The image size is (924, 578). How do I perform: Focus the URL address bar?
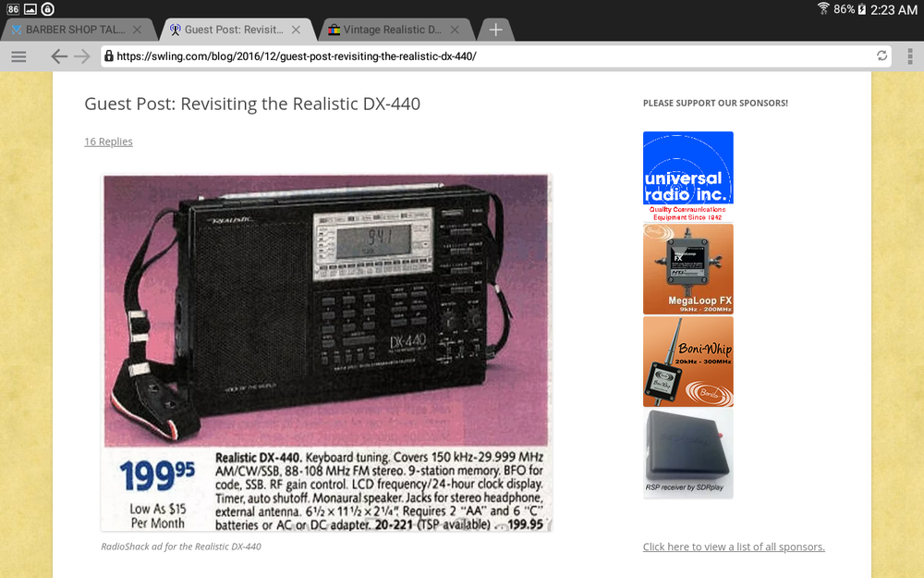pyautogui.click(x=495, y=56)
